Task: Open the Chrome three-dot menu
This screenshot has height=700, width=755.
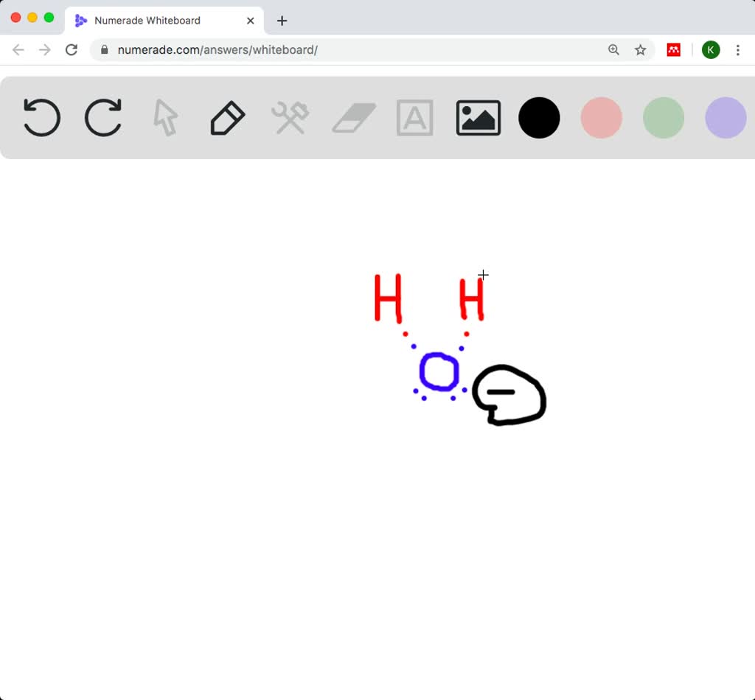Action: click(x=738, y=50)
